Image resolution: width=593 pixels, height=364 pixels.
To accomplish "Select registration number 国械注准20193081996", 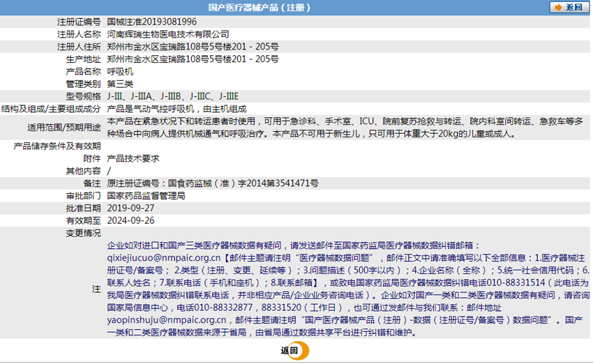I will (151, 22).
